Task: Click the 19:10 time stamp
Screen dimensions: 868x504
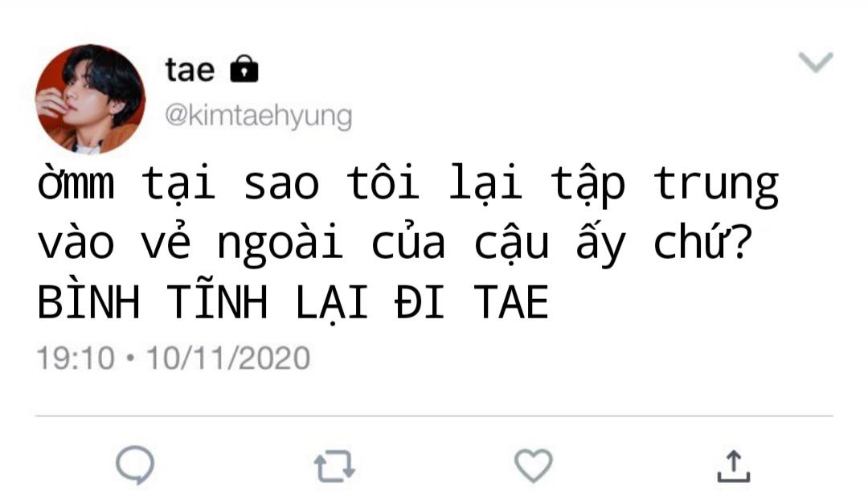Action: (x=76, y=358)
